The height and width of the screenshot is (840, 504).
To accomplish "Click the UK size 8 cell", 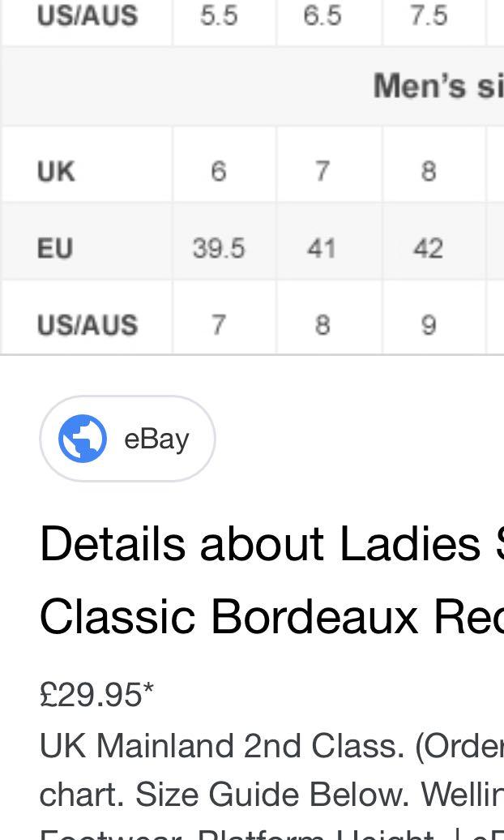I will (x=428, y=171).
